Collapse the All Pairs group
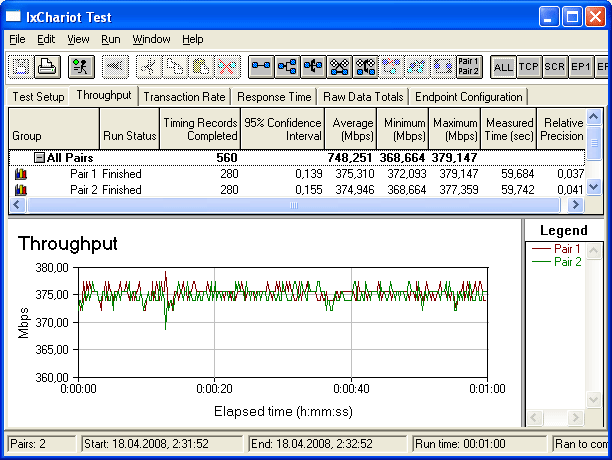612x460 pixels. pyautogui.click(x=39, y=158)
